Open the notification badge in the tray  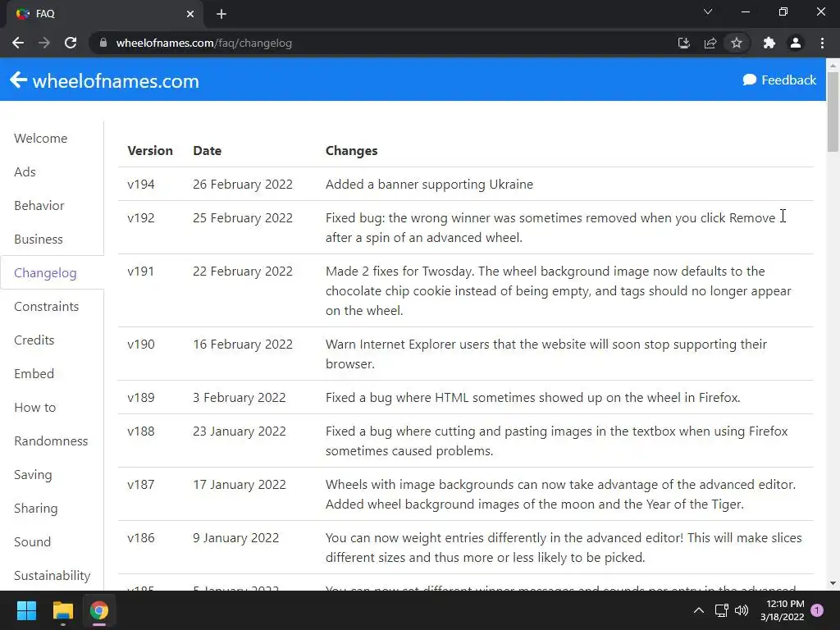point(817,610)
